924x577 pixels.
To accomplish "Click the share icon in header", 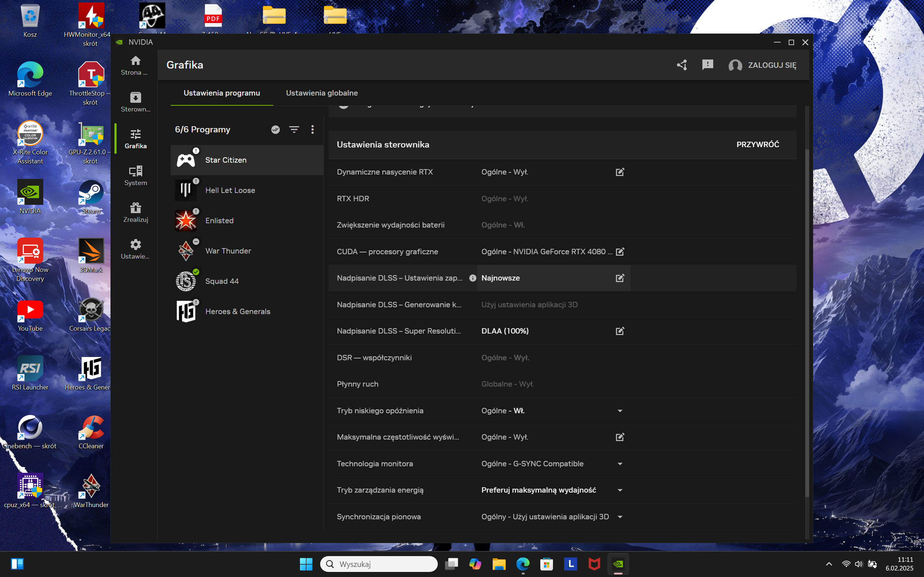I will 682,65.
